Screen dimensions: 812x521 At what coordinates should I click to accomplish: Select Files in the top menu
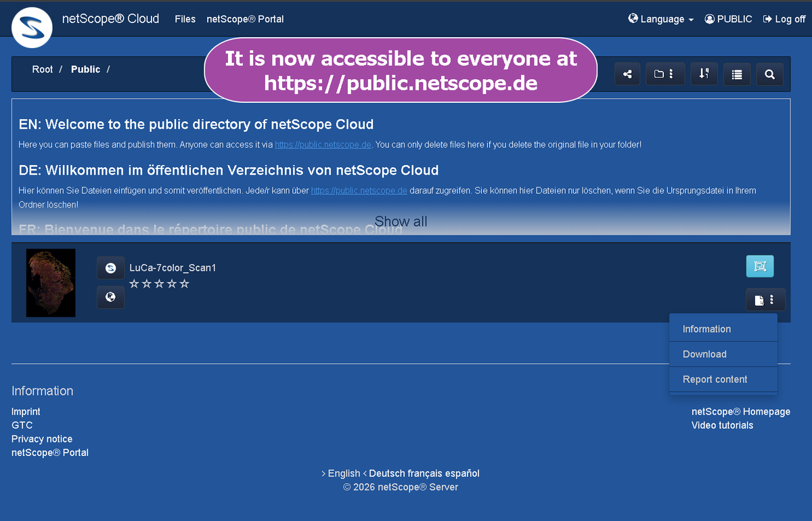point(185,19)
